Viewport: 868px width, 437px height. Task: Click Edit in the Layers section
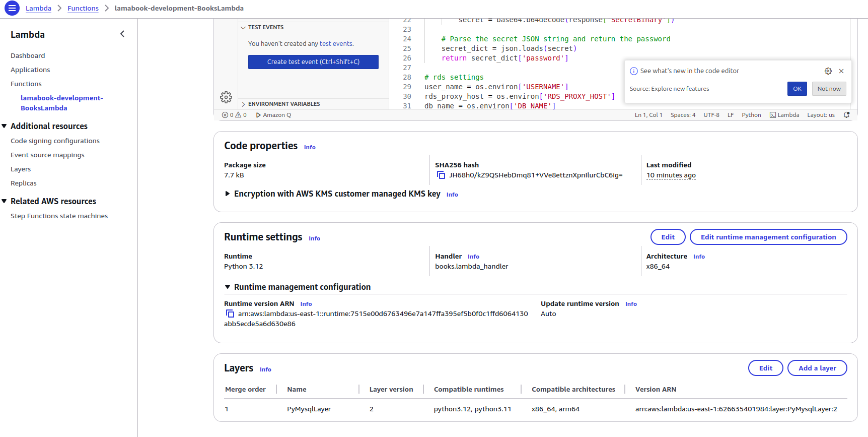765,368
